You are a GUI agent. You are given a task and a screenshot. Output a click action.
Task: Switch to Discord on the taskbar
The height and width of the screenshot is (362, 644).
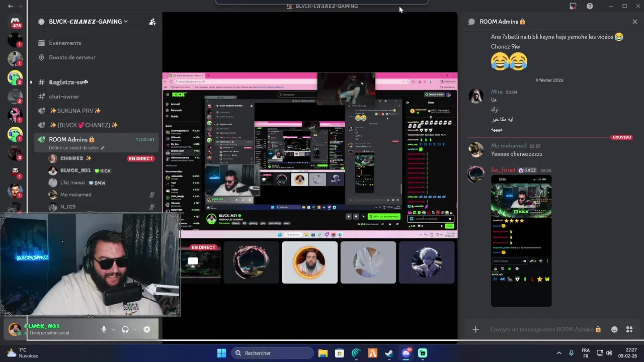click(406, 353)
